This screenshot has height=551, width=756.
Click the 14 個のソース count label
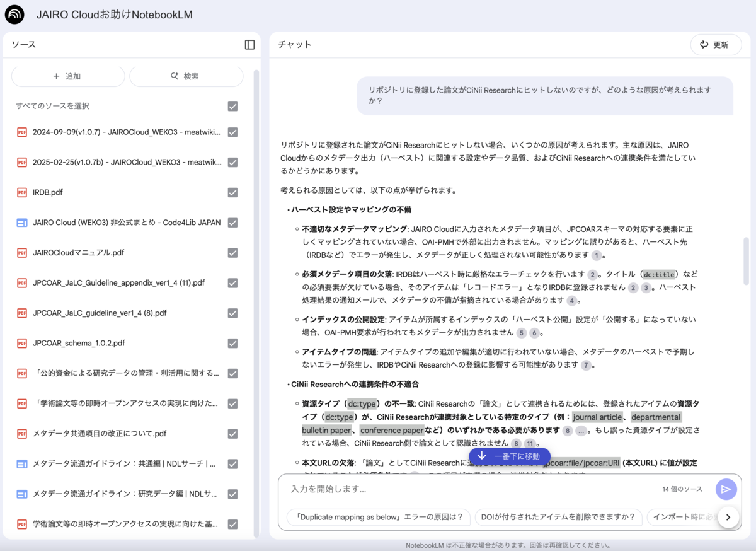(682, 489)
